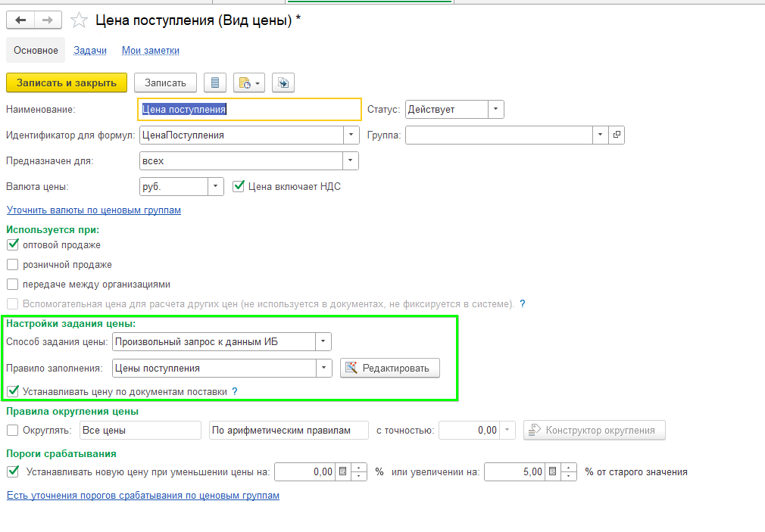Adjust price increase percent with stepper arrows
765x532 pixels.
[x=568, y=471]
